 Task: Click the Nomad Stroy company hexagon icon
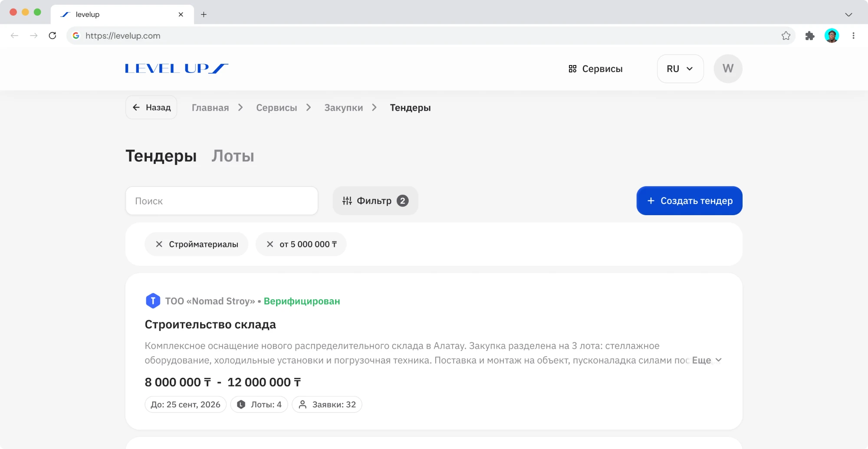(x=153, y=301)
